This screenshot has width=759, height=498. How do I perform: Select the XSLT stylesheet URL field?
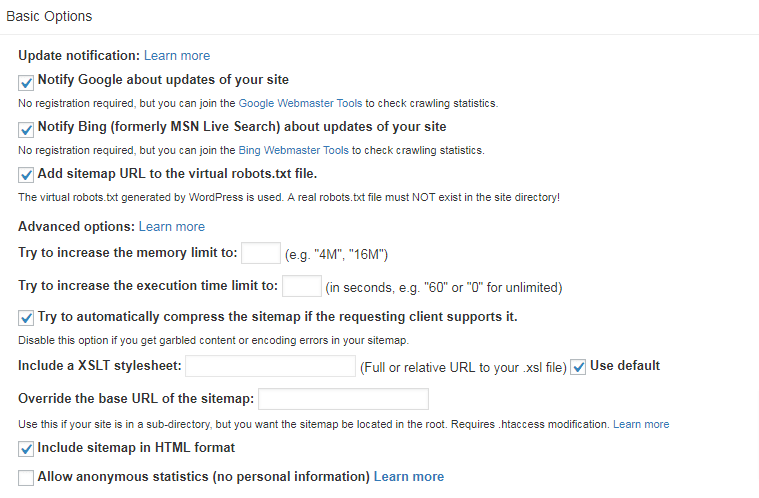pos(270,366)
